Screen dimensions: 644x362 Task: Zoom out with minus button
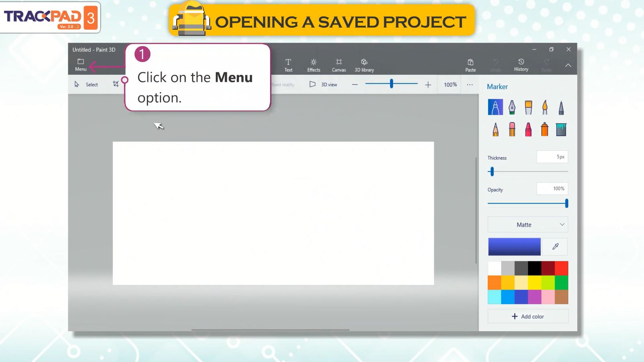tap(355, 84)
